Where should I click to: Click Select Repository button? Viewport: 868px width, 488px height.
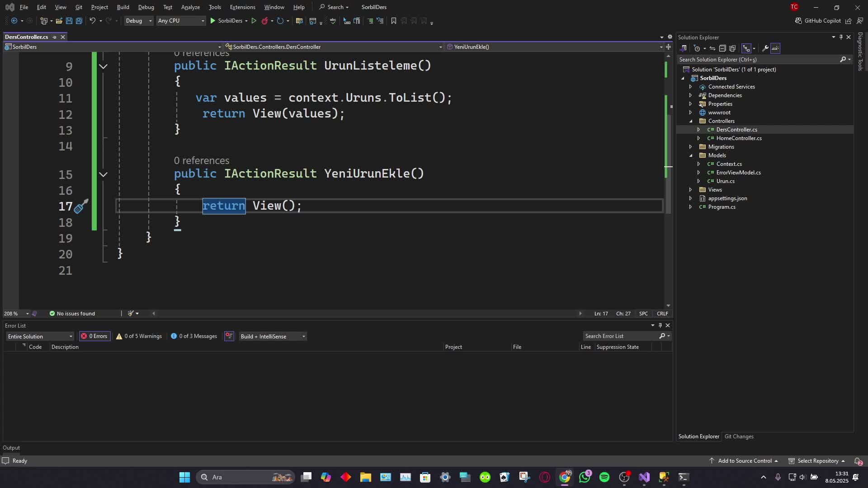click(817, 461)
